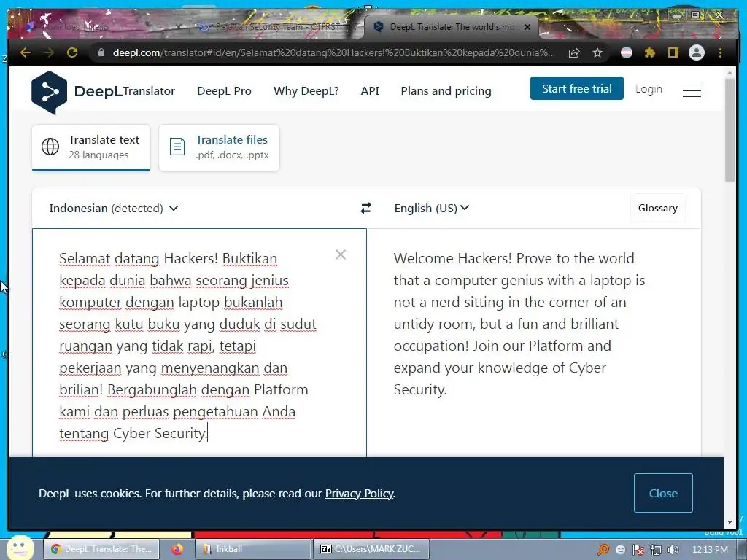Close the DeepL Translate browser tab
The image size is (747, 560).
click(527, 27)
